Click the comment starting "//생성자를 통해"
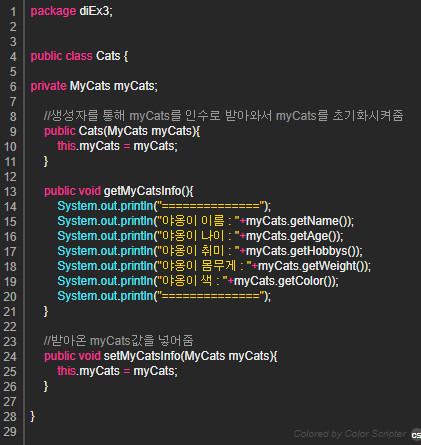The height and width of the screenshot is (445, 421). 224,116
